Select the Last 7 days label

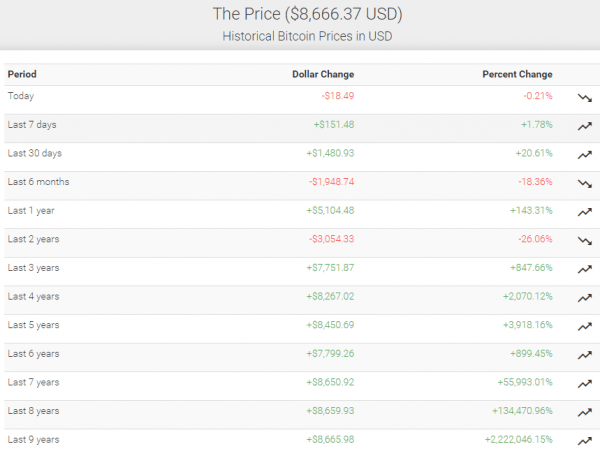click(32, 125)
